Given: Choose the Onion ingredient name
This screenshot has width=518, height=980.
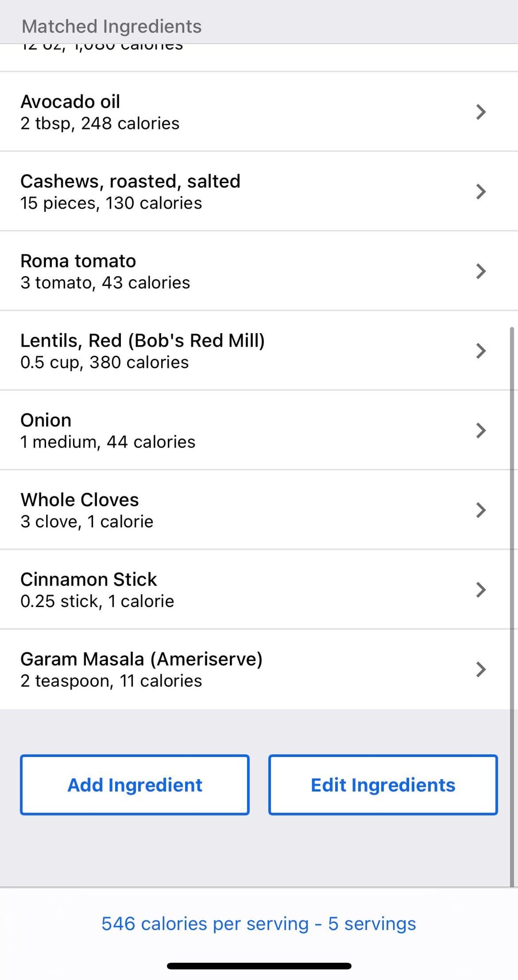Looking at the screenshot, I should click(x=46, y=420).
